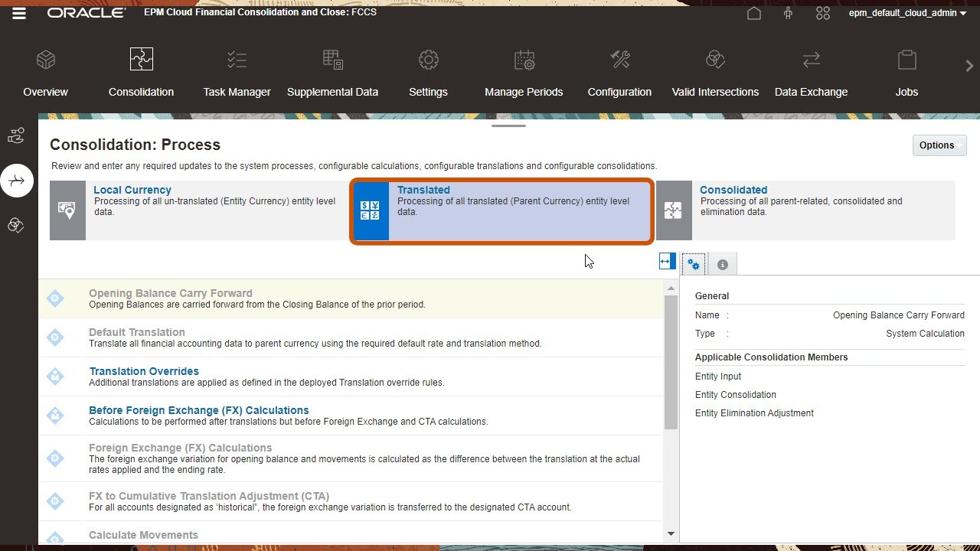The height and width of the screenshot is (551, 980).
Task: Open the Consolidation card
Action: pyautogui.click(x=141, y=73)
